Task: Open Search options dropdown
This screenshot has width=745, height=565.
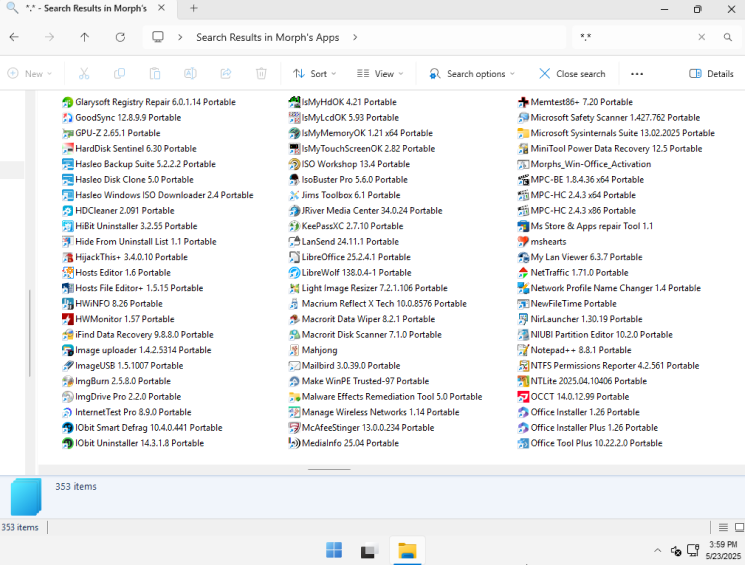Action: click(x=472, y=74)
